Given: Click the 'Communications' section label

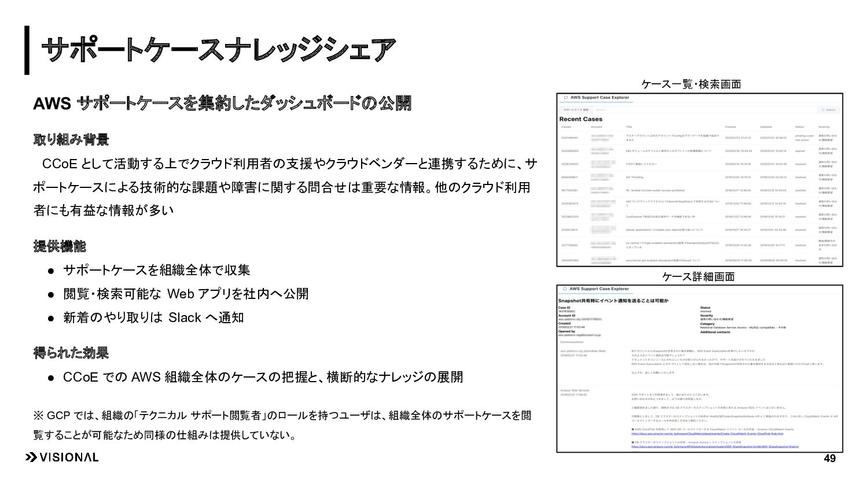Looking at the screenshot, I should point(572,342).
